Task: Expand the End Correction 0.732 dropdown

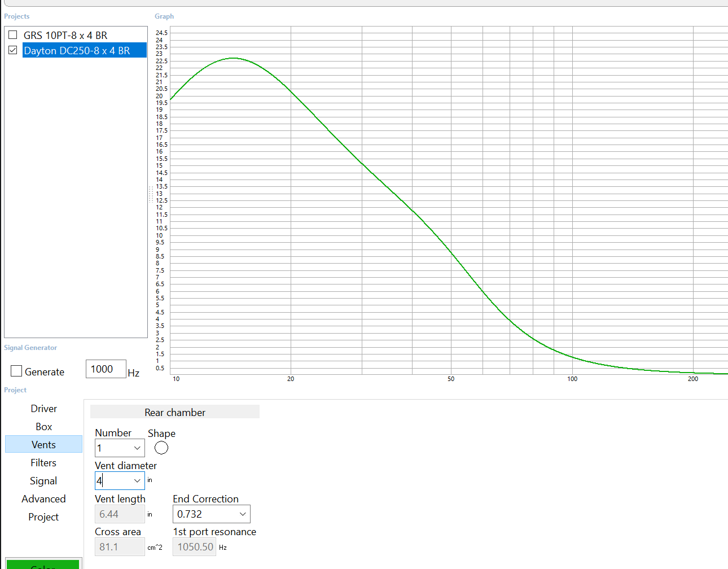Action: point(243,514)
